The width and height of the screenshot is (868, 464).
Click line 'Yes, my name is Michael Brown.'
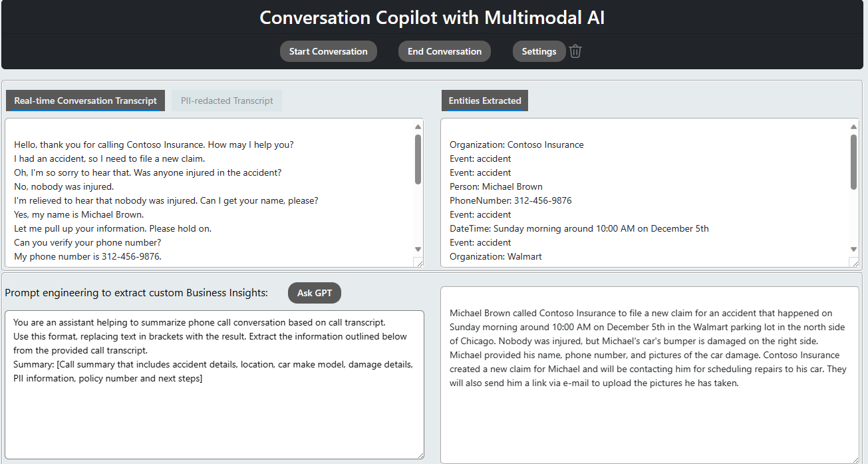[x=79, y=214]
